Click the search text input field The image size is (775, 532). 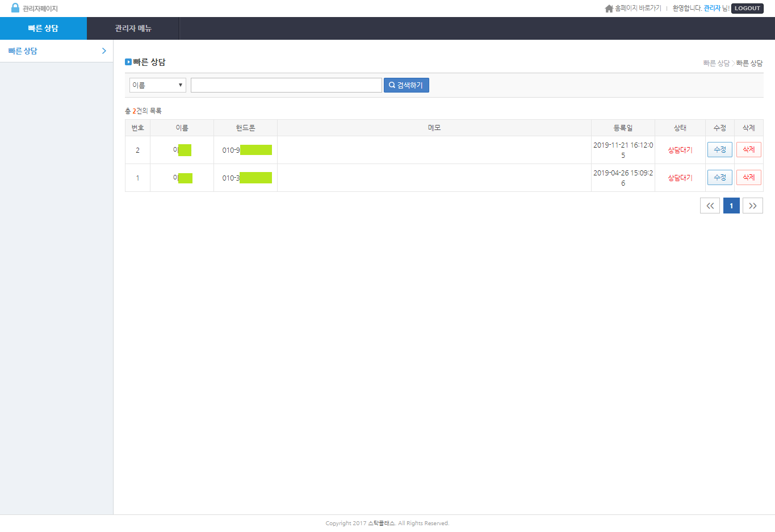(x=286, y=85)
